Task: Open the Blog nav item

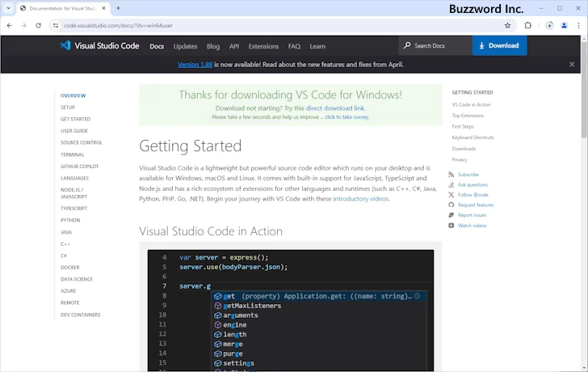Action: point(213,46)
